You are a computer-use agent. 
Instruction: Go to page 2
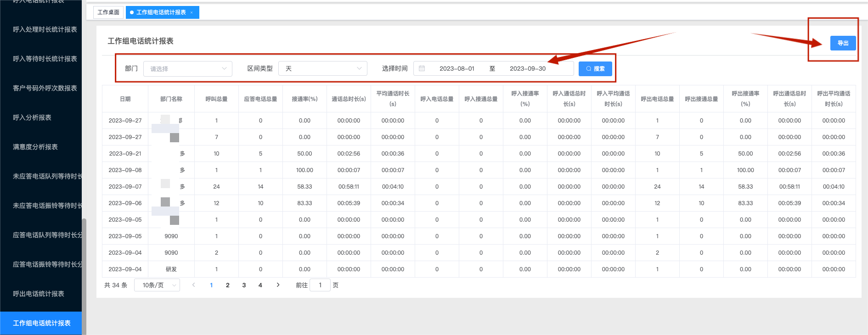pyautogui.click(x=228, y=285)
